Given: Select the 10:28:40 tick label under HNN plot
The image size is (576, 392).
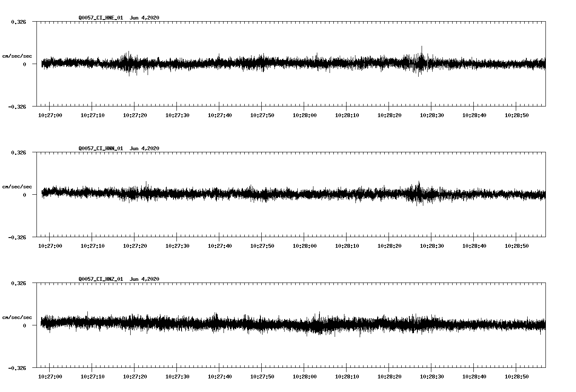Looking at the screenshot, I should click(x=474, y=246).
